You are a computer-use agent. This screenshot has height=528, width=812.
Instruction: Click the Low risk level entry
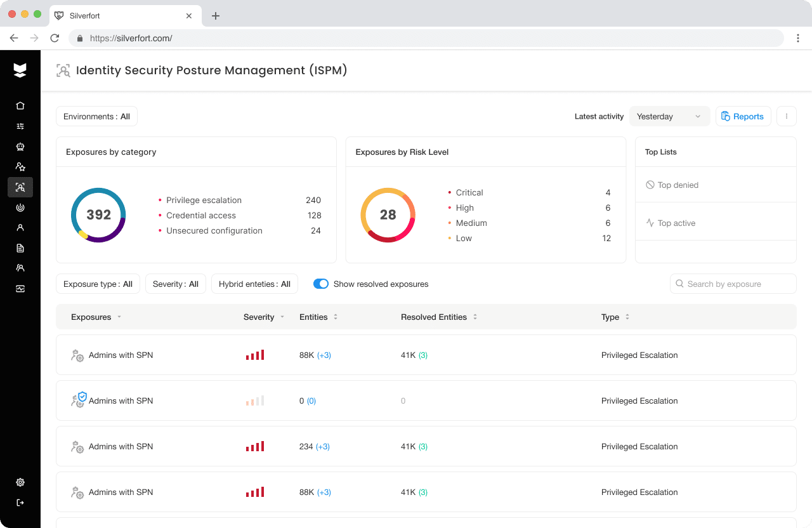pyautogui.click(x=529, y=238)
